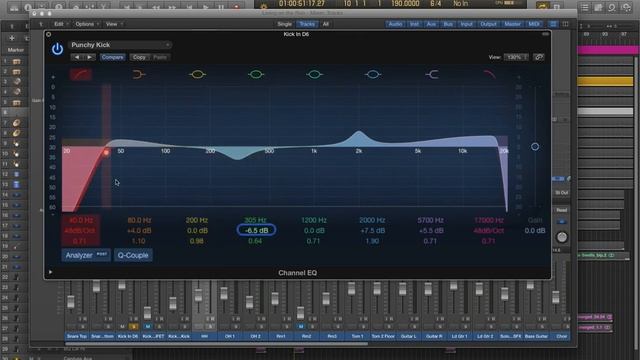640x360 pixels.
Task: Toggle the Input channel filter button
Action: pos(467,24)
